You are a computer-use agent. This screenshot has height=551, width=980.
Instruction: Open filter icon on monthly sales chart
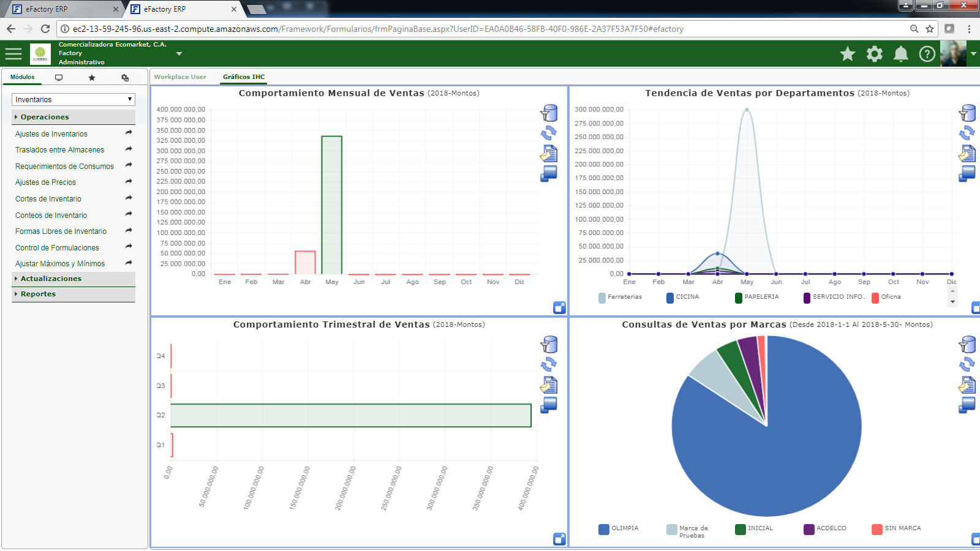pyautogui.click(x=549, y=113)
